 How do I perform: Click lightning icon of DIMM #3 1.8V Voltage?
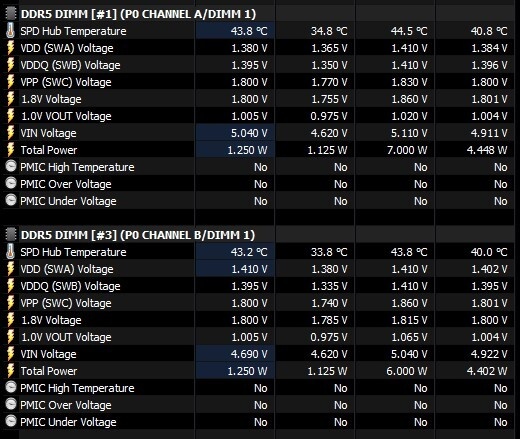(x=11, y=320)
